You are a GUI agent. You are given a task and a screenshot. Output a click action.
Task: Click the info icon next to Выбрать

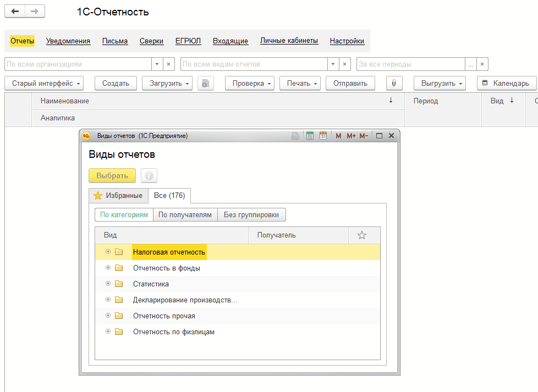[149, 175]
